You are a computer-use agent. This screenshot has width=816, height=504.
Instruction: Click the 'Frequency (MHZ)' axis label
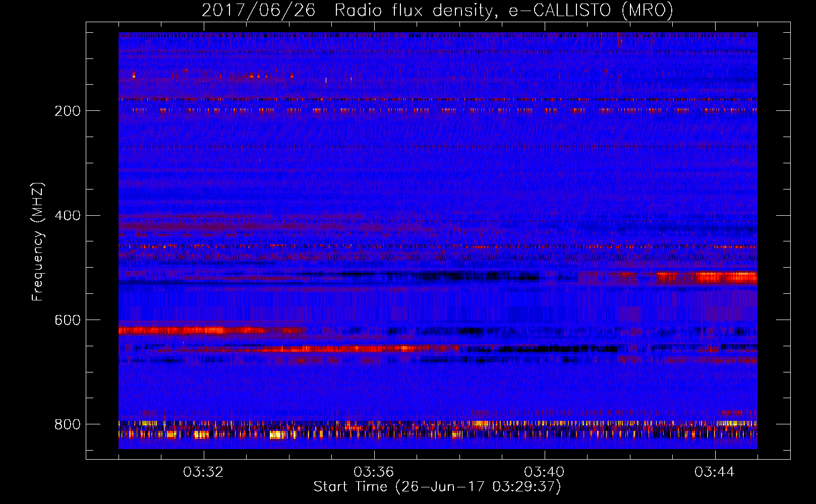(38, 242)
